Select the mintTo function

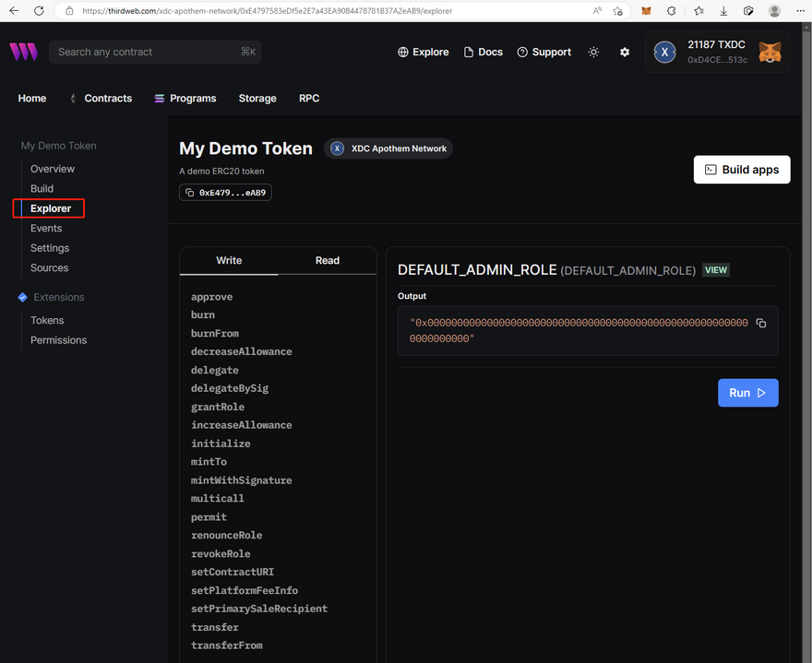(x=209, y=462)
